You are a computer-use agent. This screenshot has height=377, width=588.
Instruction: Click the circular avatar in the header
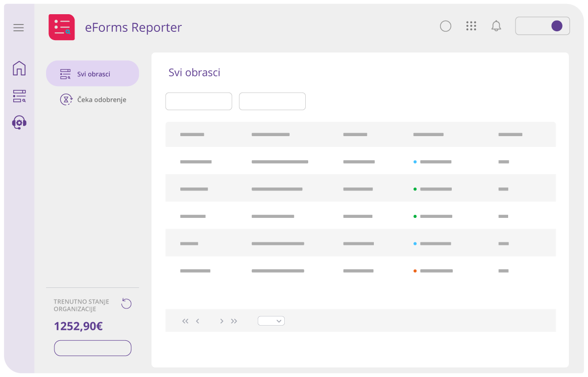pyautogui.click(x=445, y=26)
